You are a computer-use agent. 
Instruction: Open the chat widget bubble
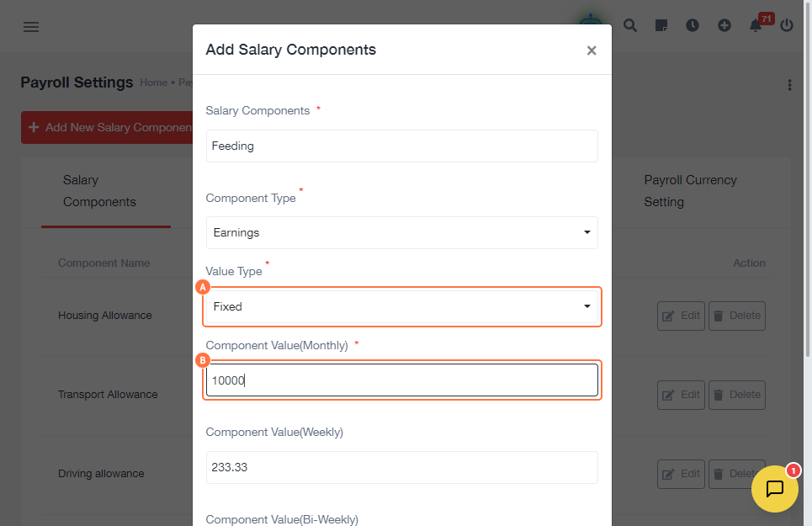(774, 489)
